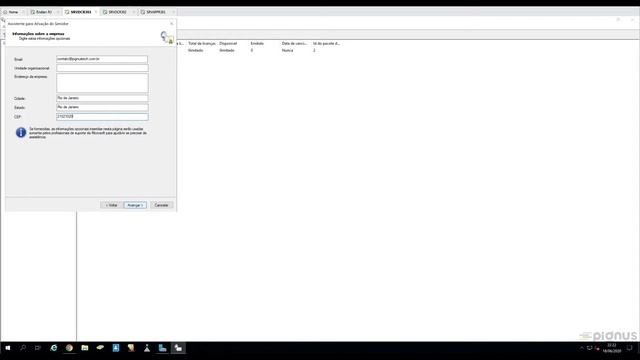Click the Total de licenças column header
The height and width of the screenshot is (360, 640).
click(202, 43)
